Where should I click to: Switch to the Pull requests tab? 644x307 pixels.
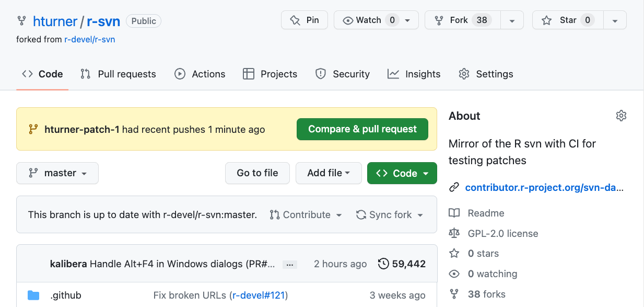pos(118,74)
